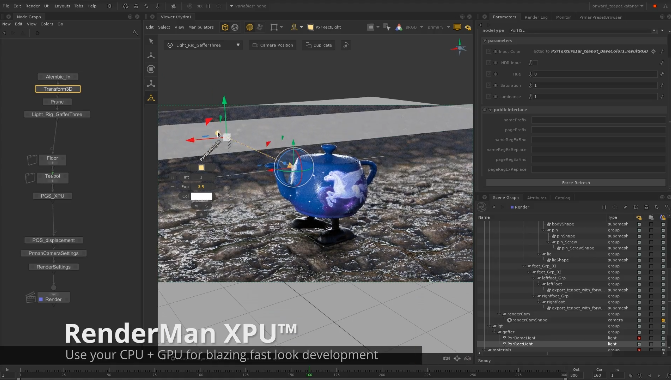Open the project dropdown in top right bar

[618, 6]
